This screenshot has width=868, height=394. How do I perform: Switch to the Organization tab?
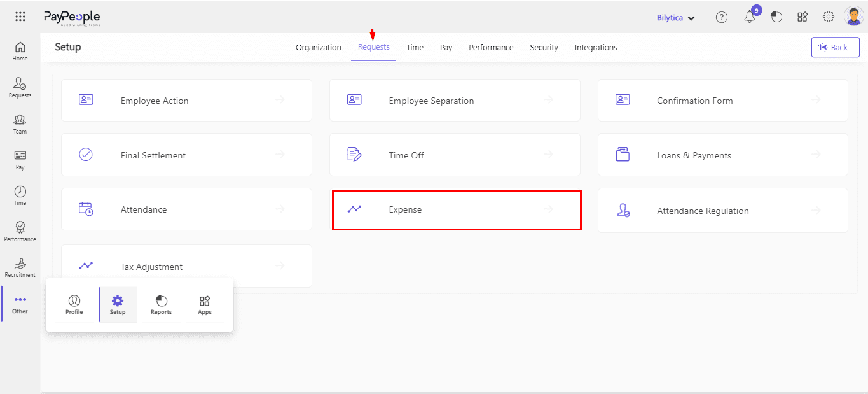tap(318, 48)
